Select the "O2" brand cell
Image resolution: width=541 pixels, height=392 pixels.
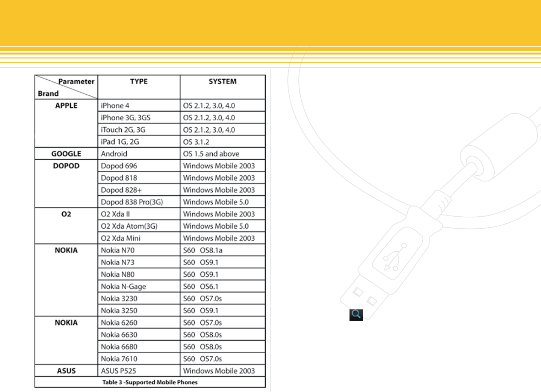[x=66, y=226]
